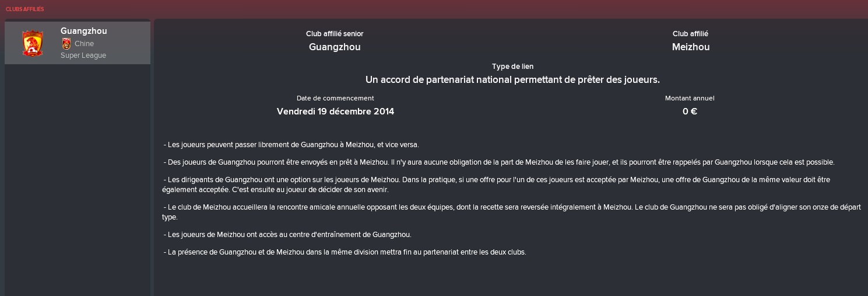Click the China flag icon beside Chine
The width and height of the screenshot is (868, 296).
click(x=66, y=44)
